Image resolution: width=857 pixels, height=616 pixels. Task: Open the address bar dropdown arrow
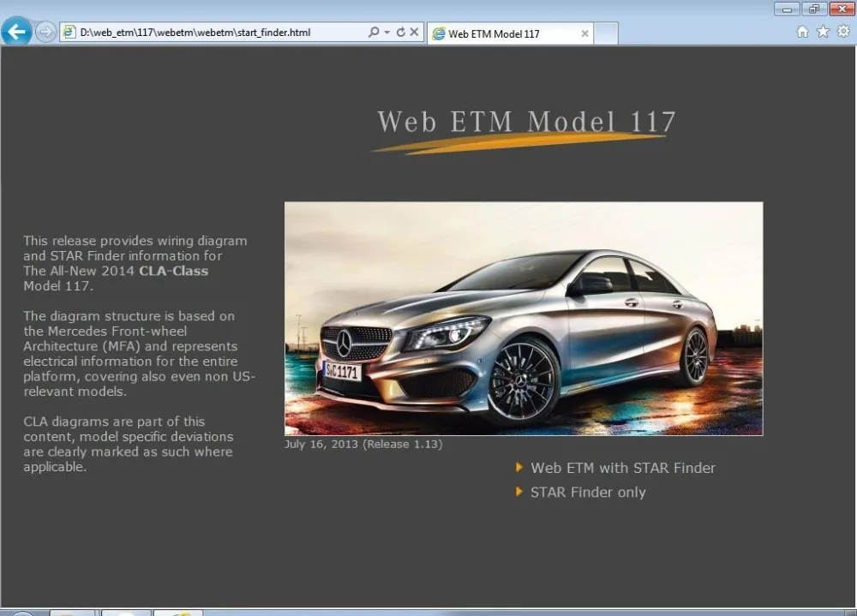pyautogui.click(x=387, y=33)
